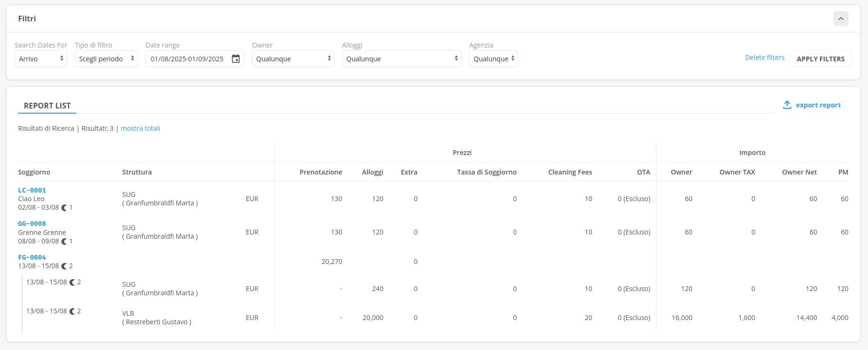
Task: Click the Date range input field
Action: pyautogui.click(x=187, y=59)
